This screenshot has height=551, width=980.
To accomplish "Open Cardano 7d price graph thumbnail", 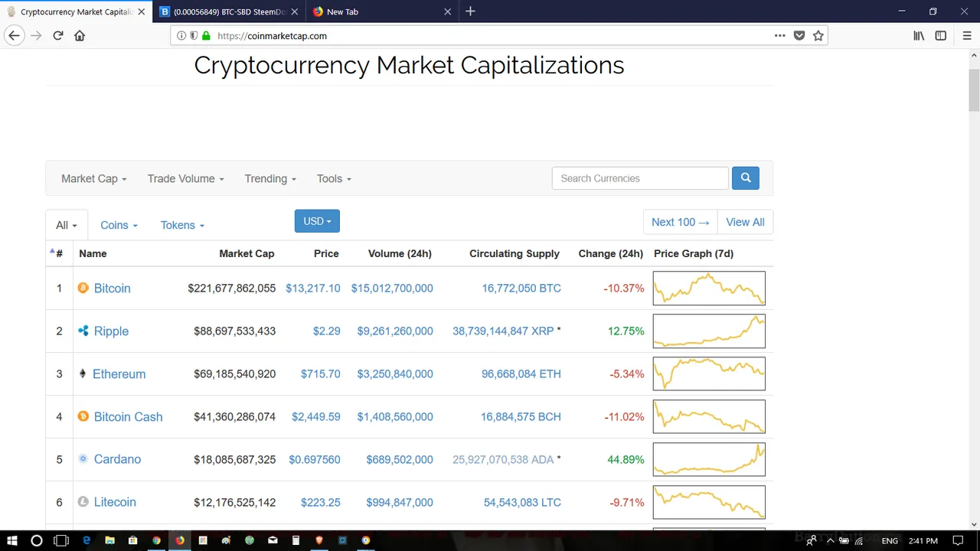I will 709,459.
